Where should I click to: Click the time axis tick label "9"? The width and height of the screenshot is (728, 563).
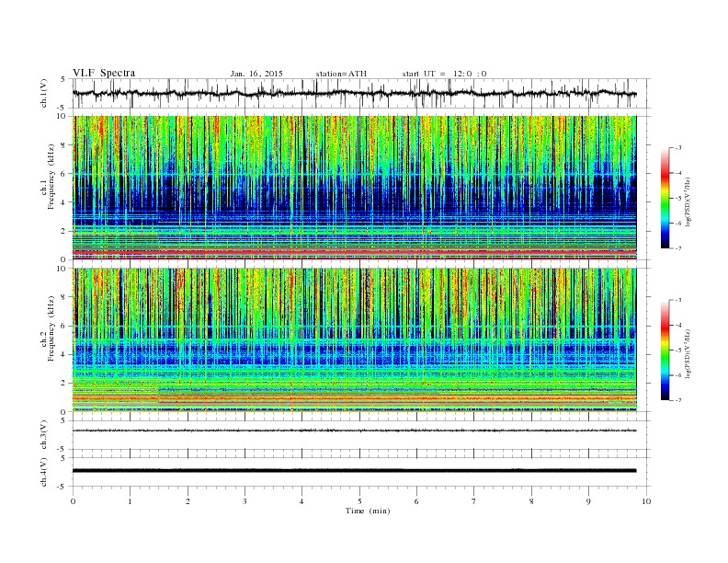pyautogui.click(x=588, y=501)
